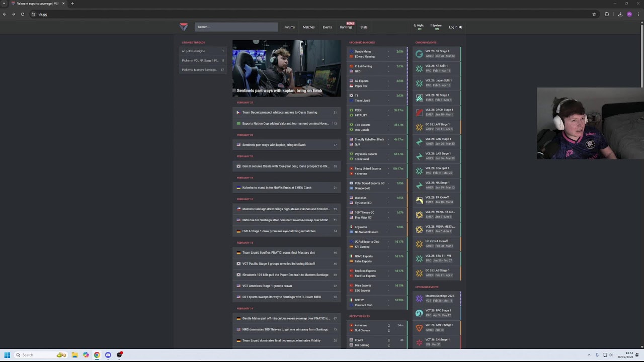Toggle Spoilers switch
The image size is (644, 362).
[436, 27]
